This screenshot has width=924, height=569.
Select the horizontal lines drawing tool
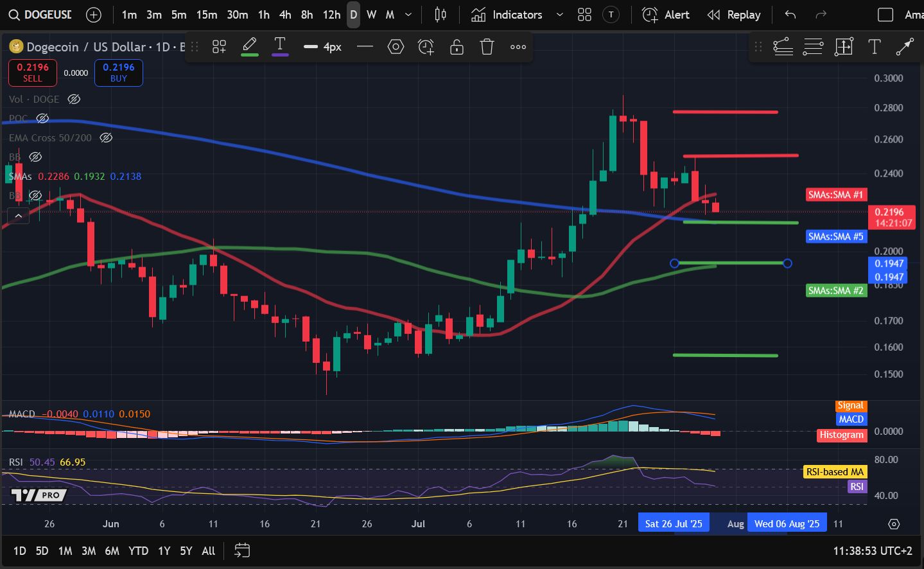tap(813, 47)
